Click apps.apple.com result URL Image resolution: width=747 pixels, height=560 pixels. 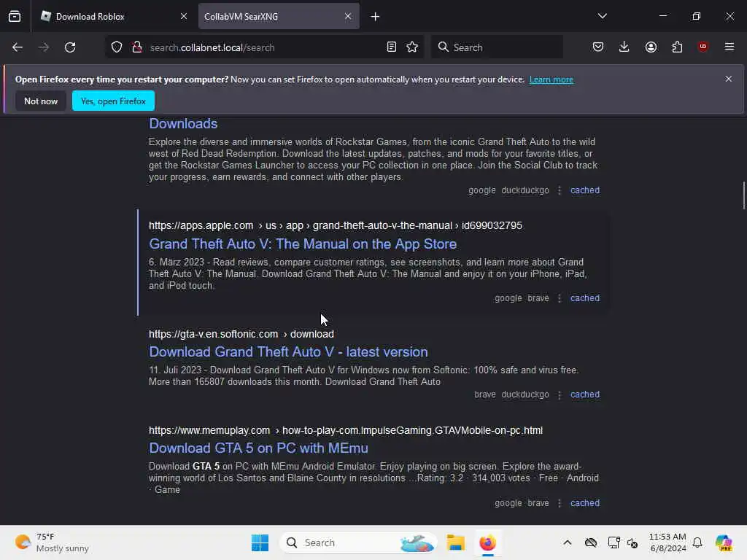click(336, 225)
